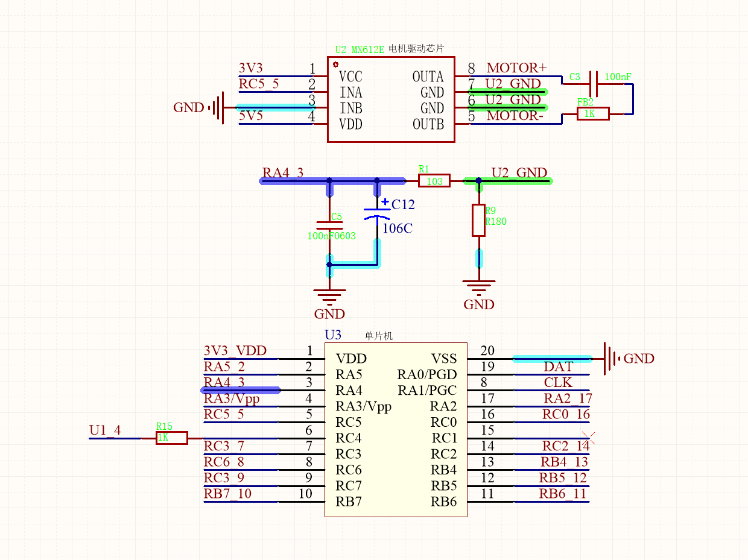748x560 pixels.
Task: Select the GND symbol below capacitor C5
Action: pyautogui.click(x=329, y=294)
